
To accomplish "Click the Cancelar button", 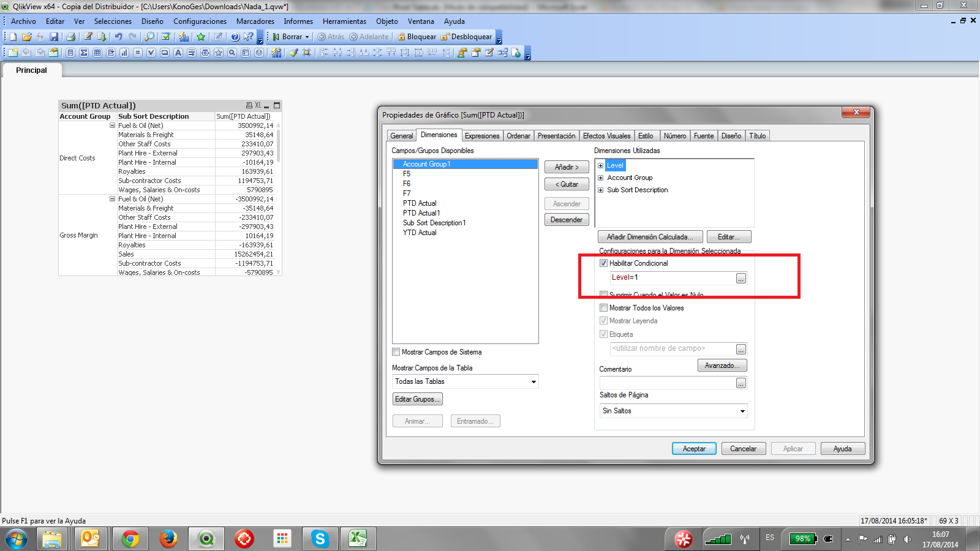I will coord(743,449).
